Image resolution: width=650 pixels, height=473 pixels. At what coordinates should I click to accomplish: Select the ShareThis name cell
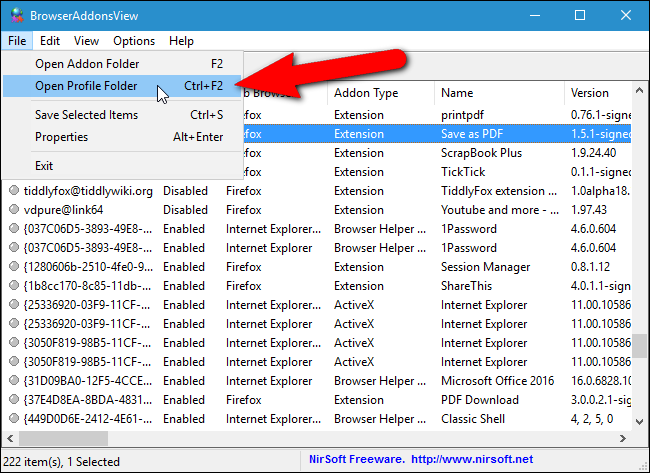[x=466, y=286]
